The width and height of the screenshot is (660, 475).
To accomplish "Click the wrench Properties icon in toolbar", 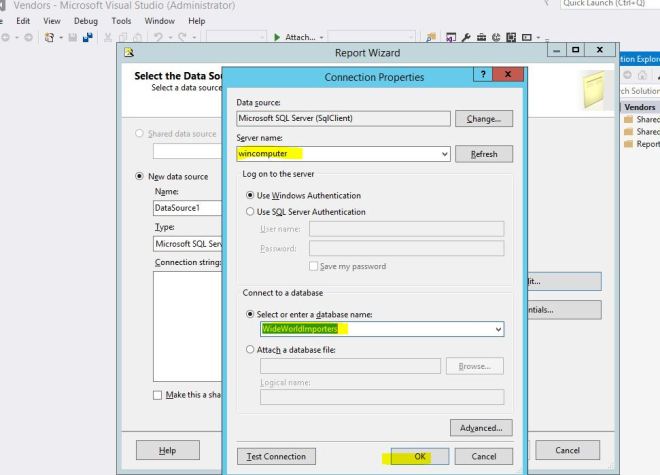I will tap(466, 37).
